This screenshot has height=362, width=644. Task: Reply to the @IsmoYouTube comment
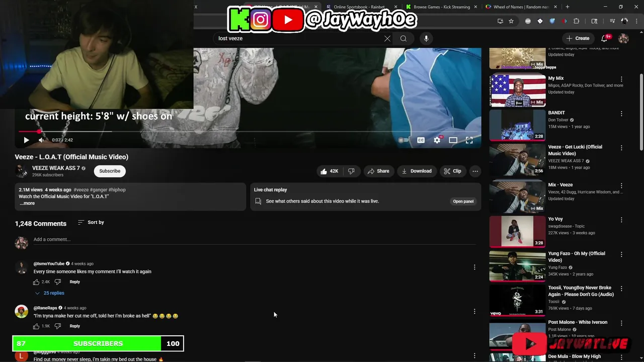pyautogui.click(x=74, y=282)
